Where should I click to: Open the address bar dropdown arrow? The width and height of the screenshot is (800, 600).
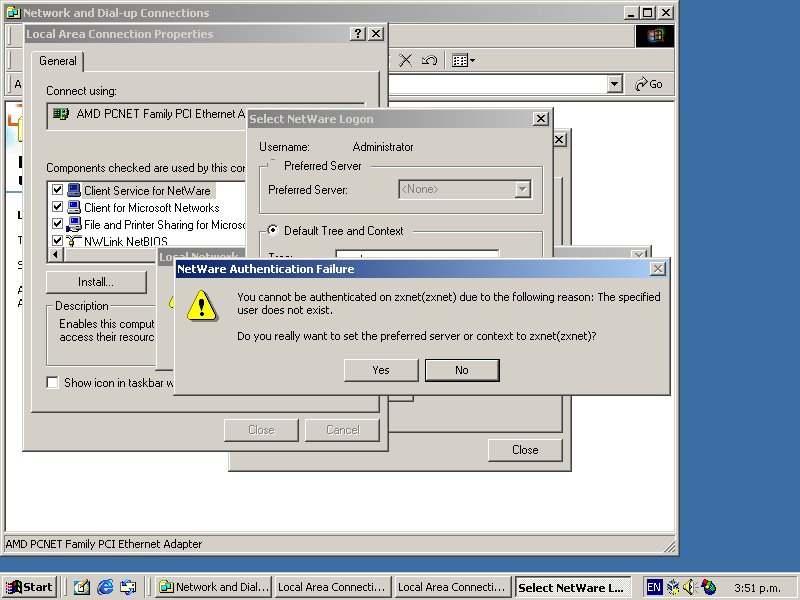(615, 84)
